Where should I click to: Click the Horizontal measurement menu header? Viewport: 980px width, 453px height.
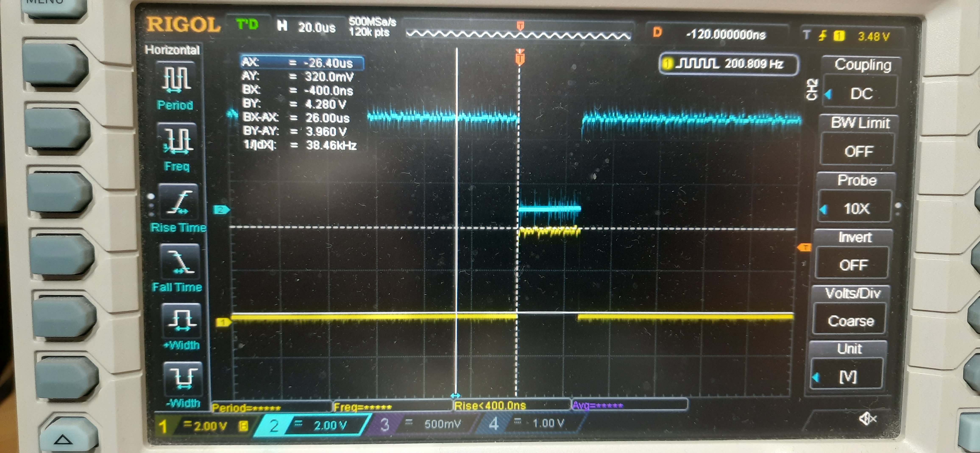[x=172, y=50]
